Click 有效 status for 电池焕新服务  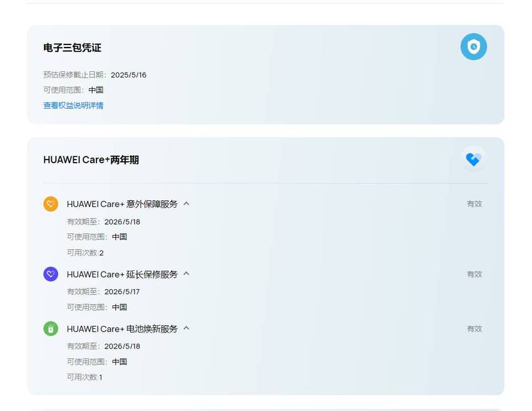474,328
